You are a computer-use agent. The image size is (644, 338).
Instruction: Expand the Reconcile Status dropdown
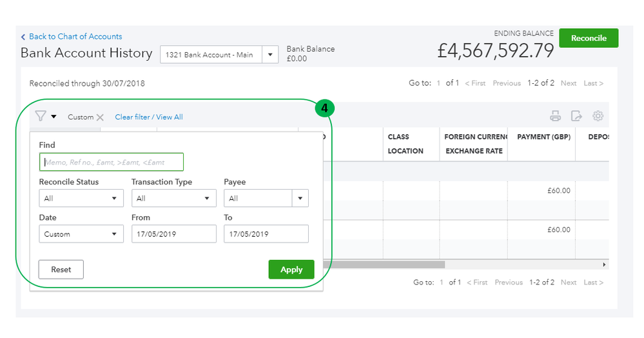coord(81,199)
